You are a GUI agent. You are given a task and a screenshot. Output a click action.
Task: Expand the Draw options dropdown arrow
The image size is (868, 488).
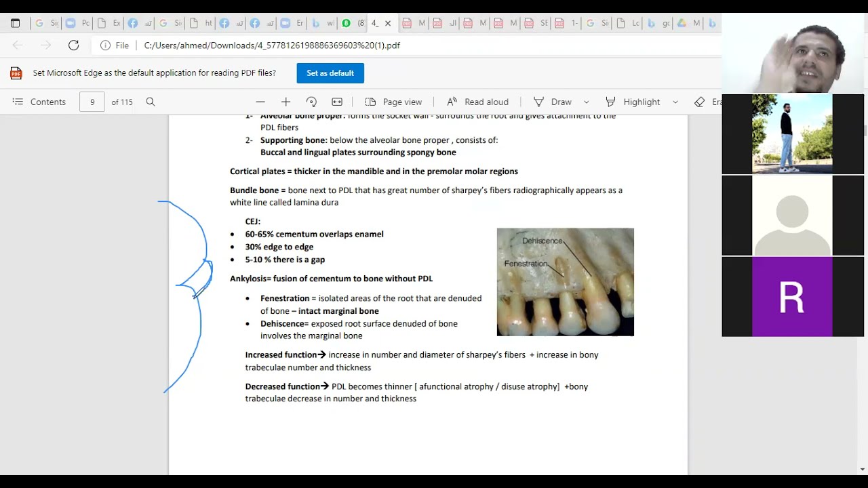coord(587,102)
